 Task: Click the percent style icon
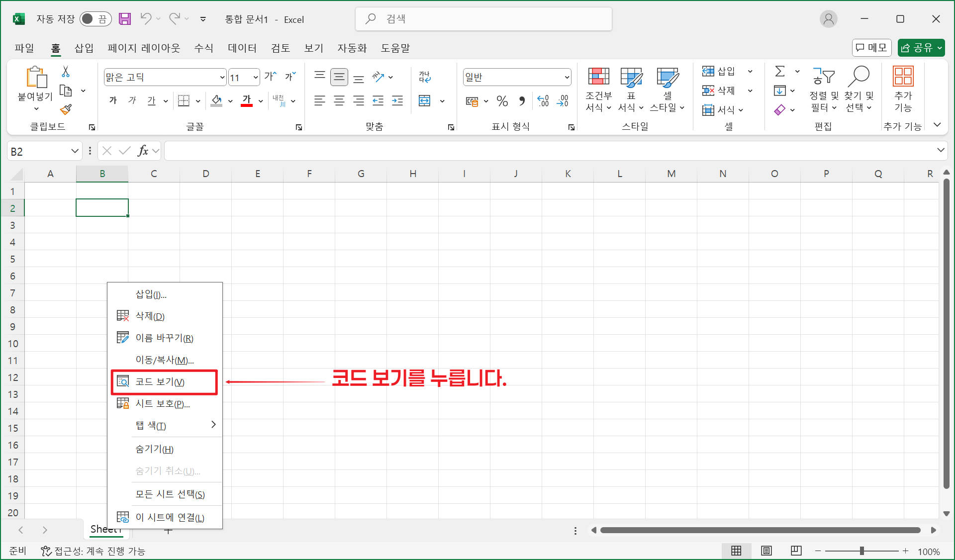click(502, 101)
